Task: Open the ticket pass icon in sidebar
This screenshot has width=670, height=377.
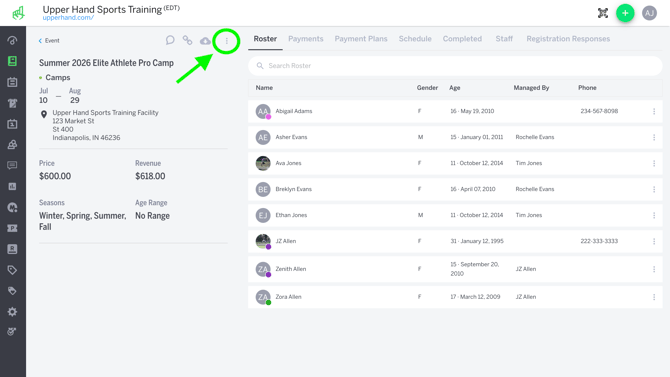Action: (x=12, y=228)
